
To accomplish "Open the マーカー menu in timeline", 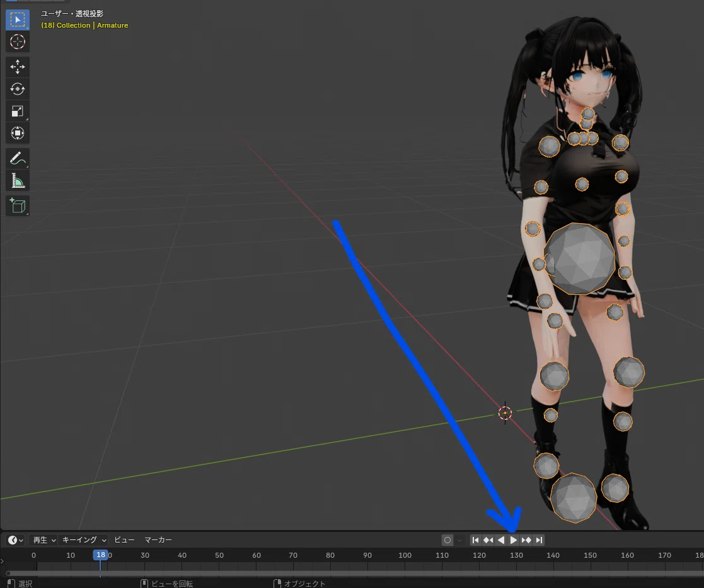I will click(158, 540).
